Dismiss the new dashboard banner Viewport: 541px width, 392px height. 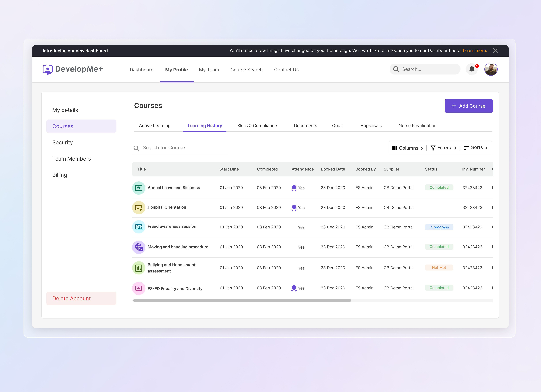[495, 50]
